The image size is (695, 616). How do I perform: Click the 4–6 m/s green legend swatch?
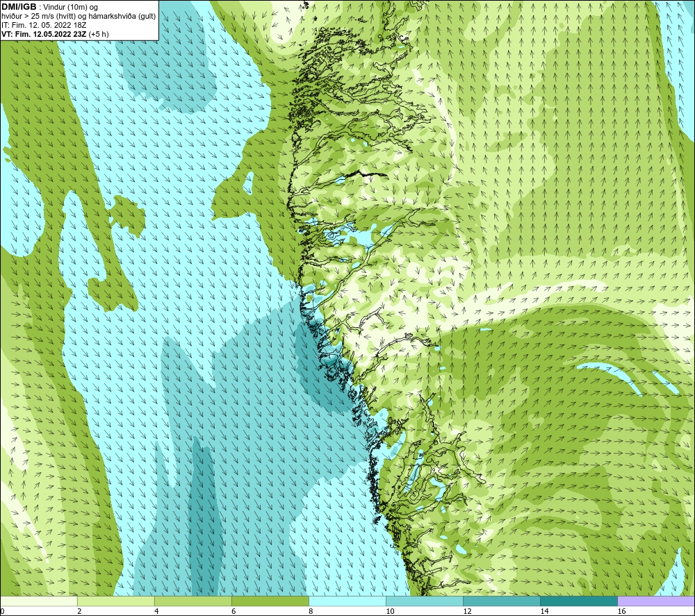193,601
